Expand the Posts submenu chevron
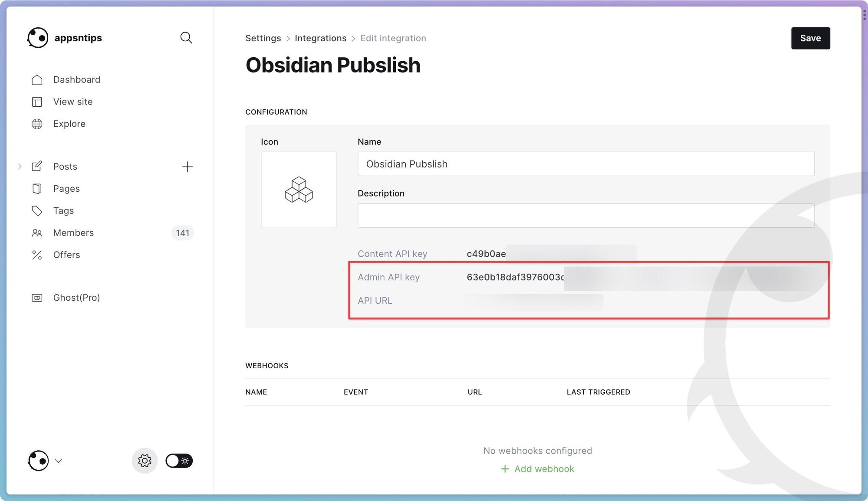Image resolution: width=868 pixels, height=501 pixels. (x=20, y=167)
